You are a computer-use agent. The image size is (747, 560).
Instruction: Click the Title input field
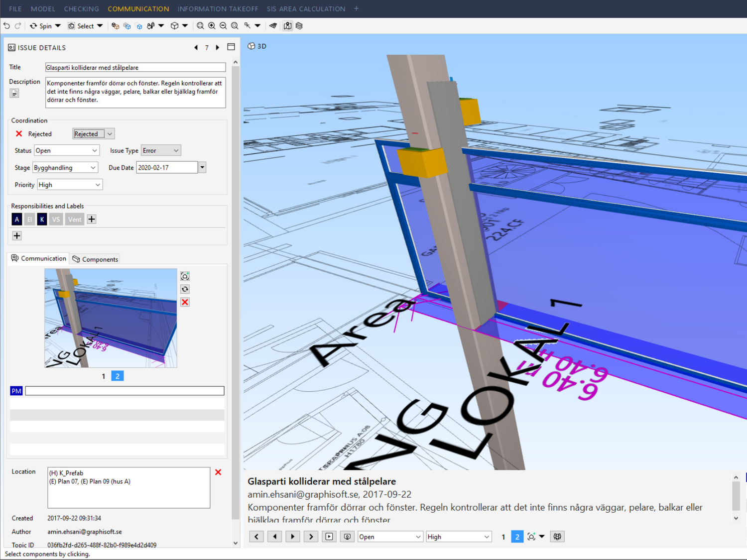coord(135,68)
